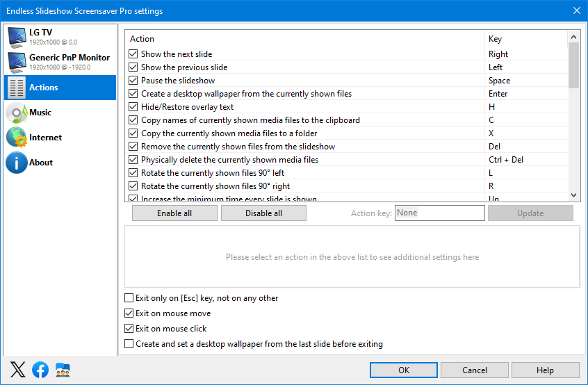The height and width of the screenshot is (385, 588).
Task: Select the Generic PnP Monitor icon
Action: (x=17, y=63)
